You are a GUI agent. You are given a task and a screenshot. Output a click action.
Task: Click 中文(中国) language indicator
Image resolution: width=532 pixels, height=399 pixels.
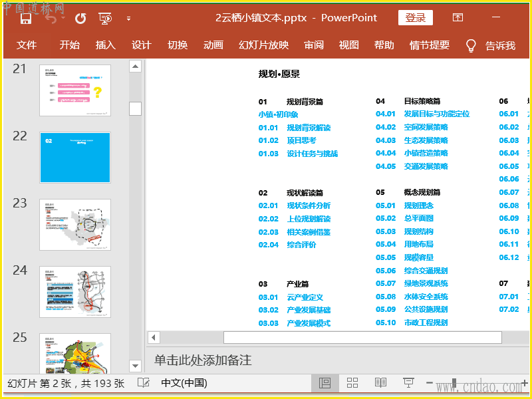pyautogui.click(x=184, y=383)
